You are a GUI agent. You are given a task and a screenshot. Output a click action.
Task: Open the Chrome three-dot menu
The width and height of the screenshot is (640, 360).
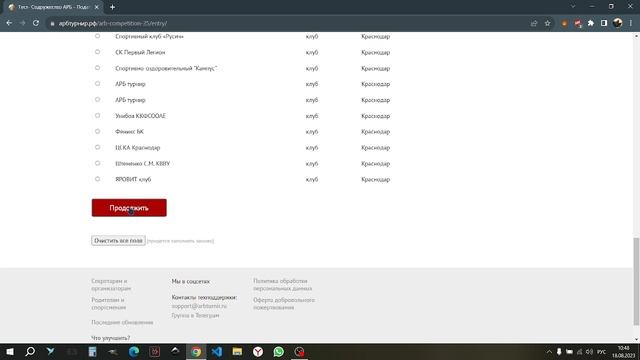click(x=631, y=23)
